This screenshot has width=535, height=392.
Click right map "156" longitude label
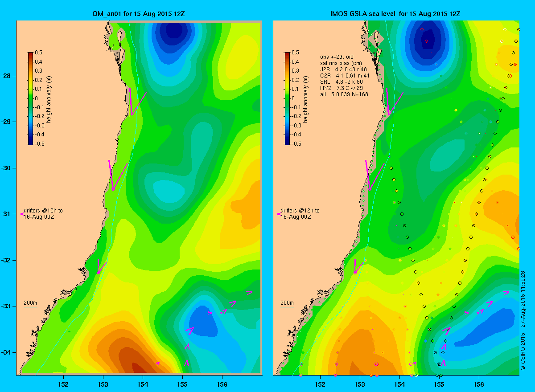[479, 384]
